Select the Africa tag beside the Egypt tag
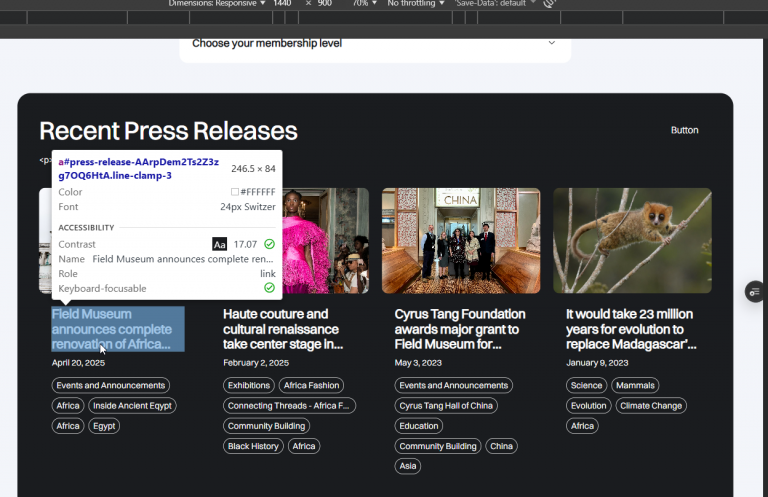The image size is (768, 497). tap(68, 426)
